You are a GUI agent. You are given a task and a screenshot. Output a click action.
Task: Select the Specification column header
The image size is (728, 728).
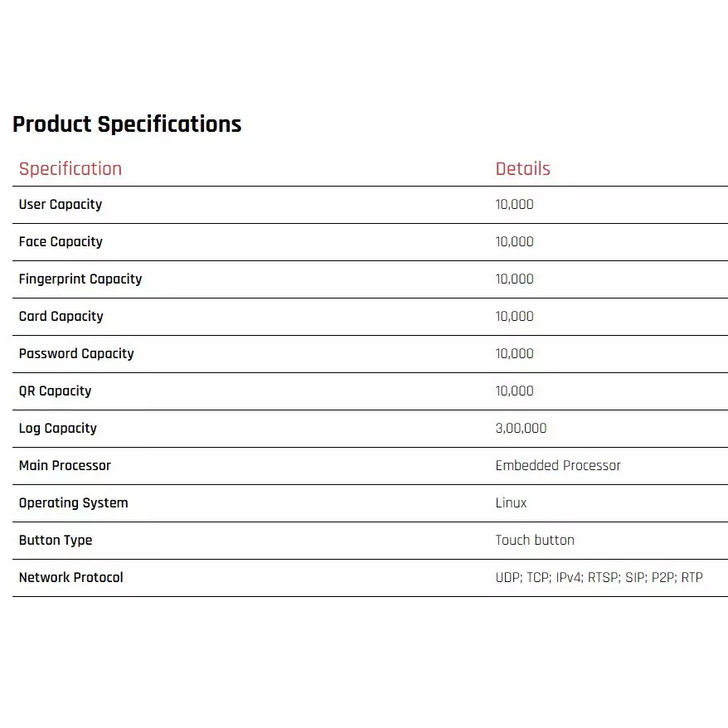click(70, 169)
